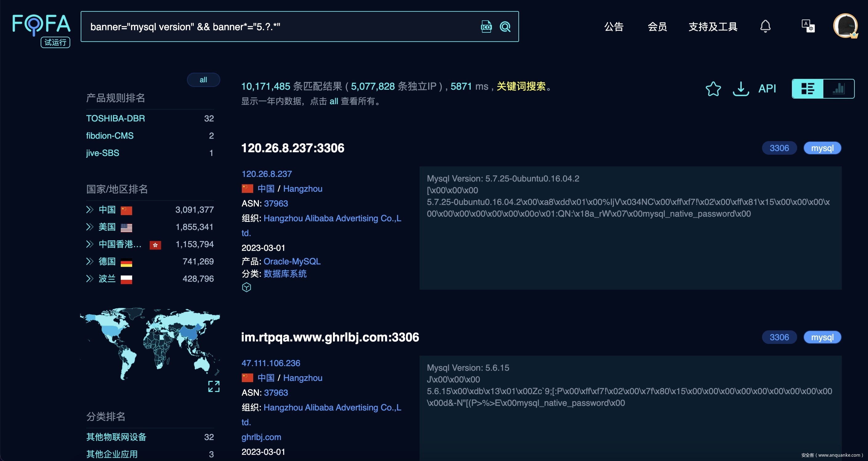This screenshot has height=461, width=868.
Task: Open the TOSHIBA-DBR product rule link
Action: click(115, 118)
